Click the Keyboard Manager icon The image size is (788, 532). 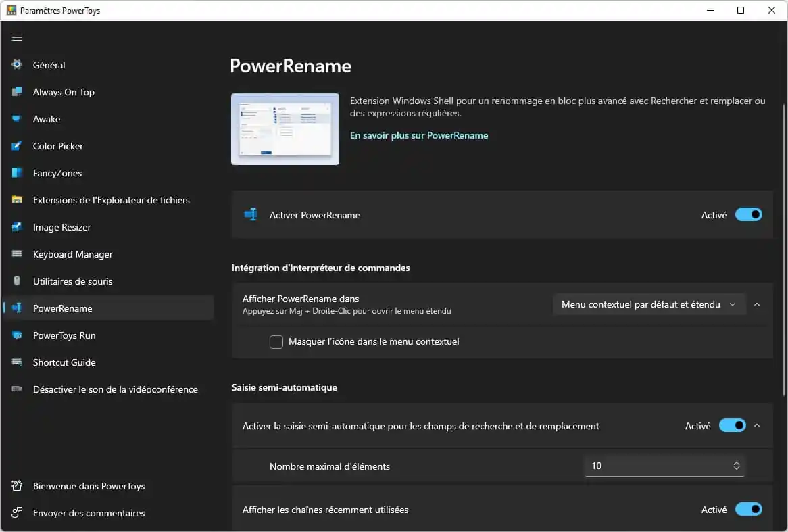pyautogui.click(x=17, y=254)
